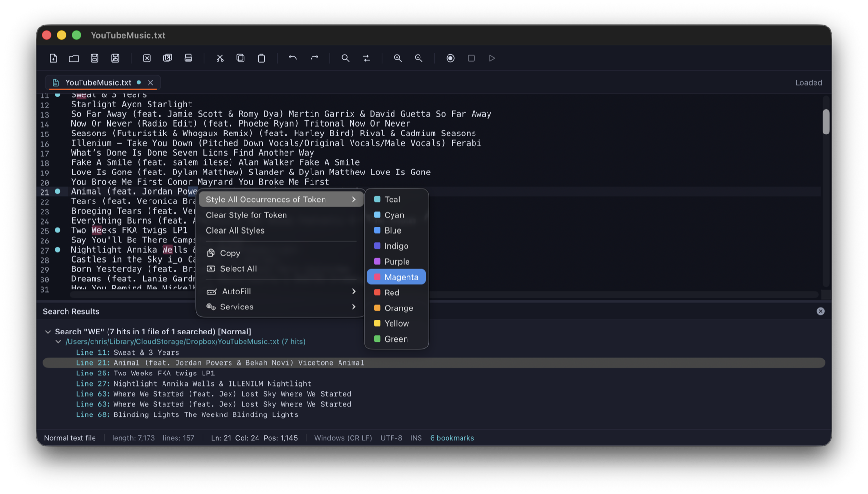Undo the last edit
The width and height of the screenshot is (868, 494).
pyautogui.click(x=292, y=58)
